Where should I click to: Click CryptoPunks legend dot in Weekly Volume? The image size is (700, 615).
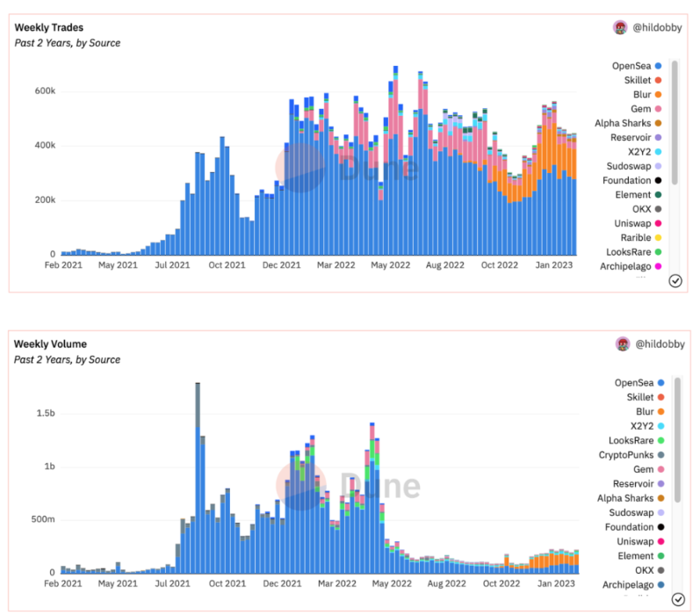[660, 455]
